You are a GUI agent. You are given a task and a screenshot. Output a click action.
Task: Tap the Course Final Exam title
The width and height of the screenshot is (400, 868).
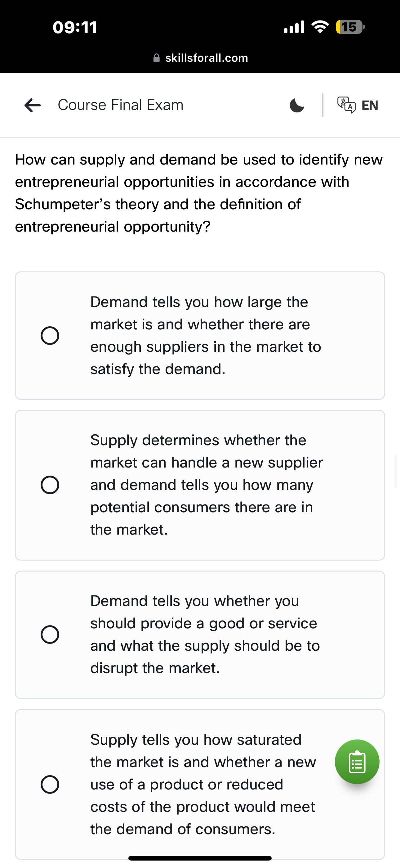[x=120, y=105]
